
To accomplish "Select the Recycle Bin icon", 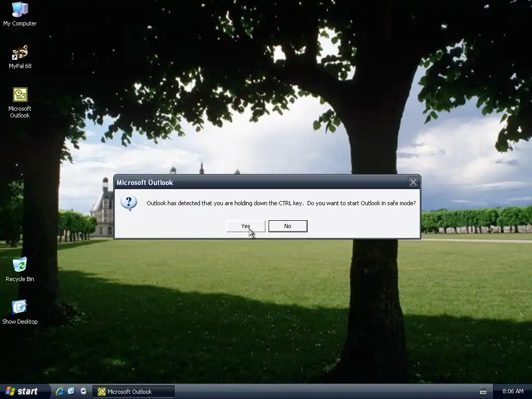I will [20, 270].
